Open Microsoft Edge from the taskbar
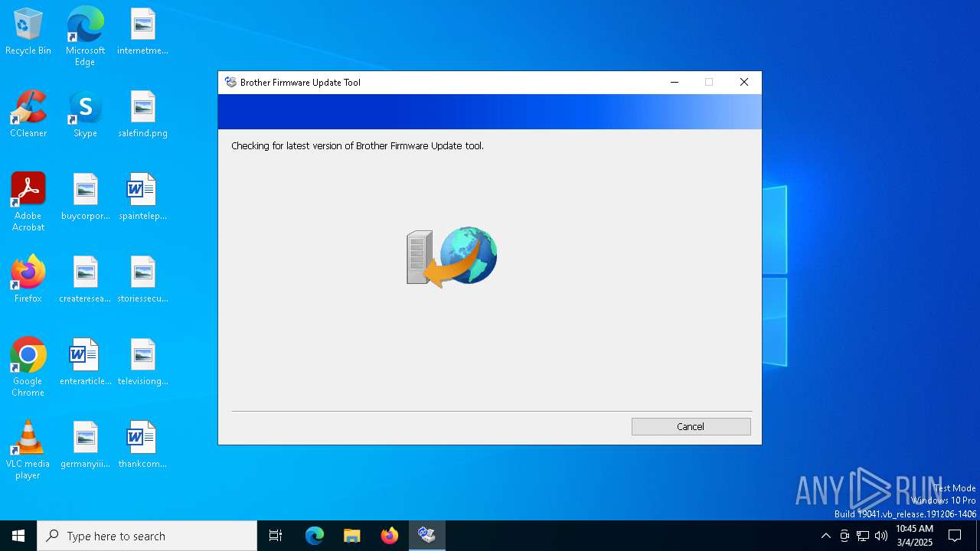 tap(315, 536)
